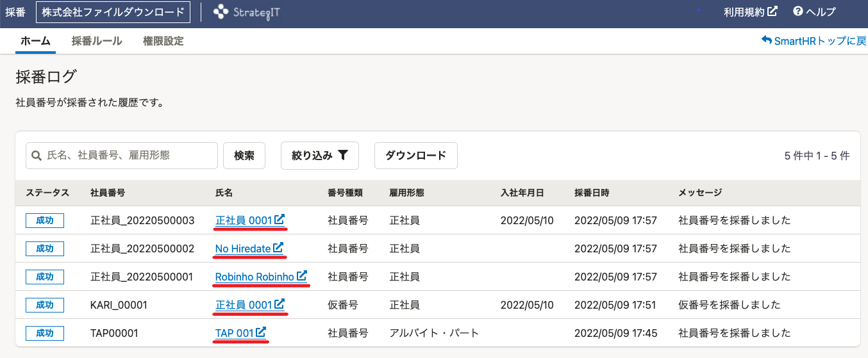Select the ホーム tab

[35, 41]
